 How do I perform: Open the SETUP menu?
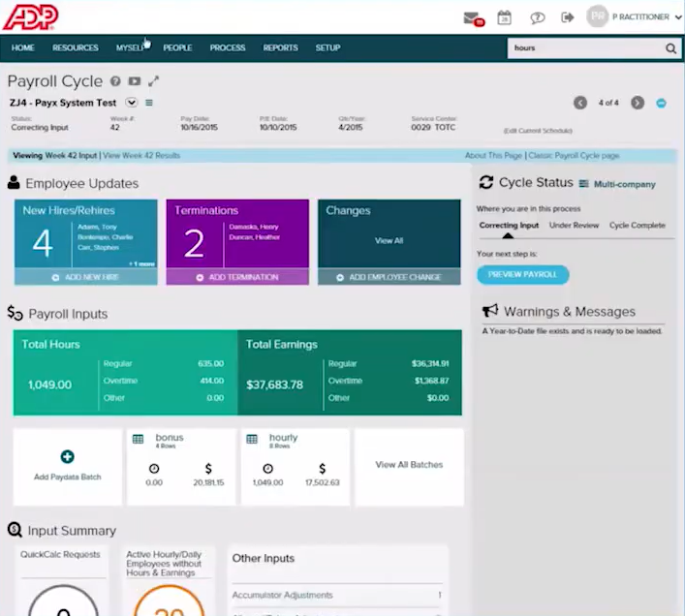tap(327, 48)
